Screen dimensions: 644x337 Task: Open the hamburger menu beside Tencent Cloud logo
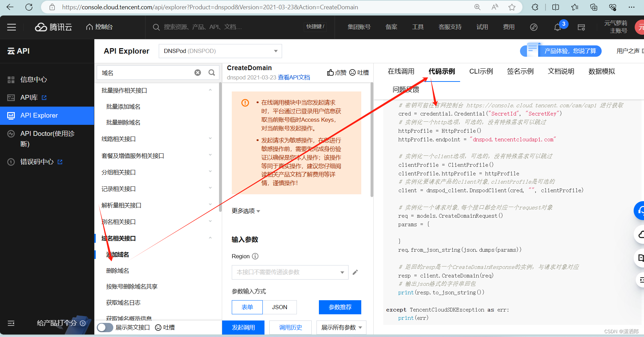[x=12, y=27]
